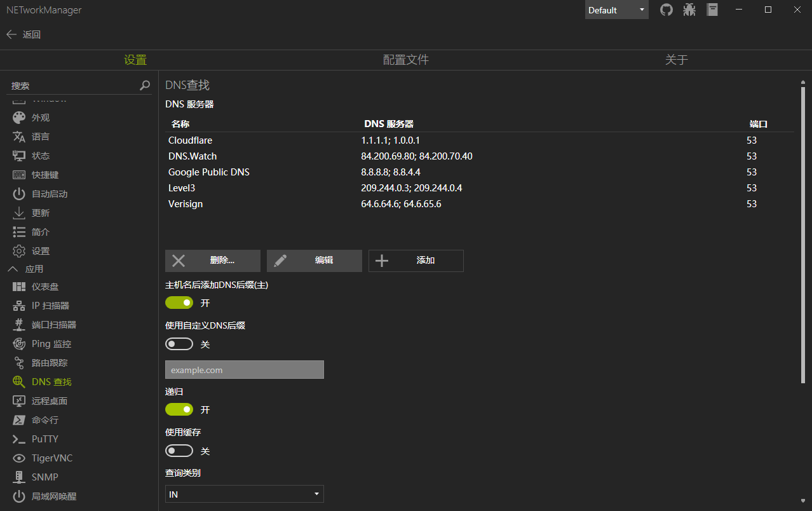Disable 主机名后添加DNS后缀 toggle
Image resolution: width=812 pixels, height=511 pixels.
[179, 303]
